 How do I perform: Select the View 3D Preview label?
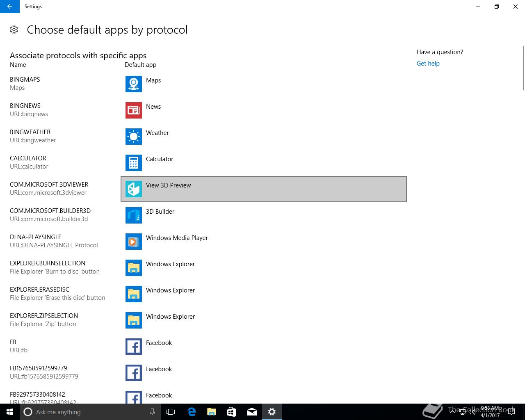click(x=169, y=185)
